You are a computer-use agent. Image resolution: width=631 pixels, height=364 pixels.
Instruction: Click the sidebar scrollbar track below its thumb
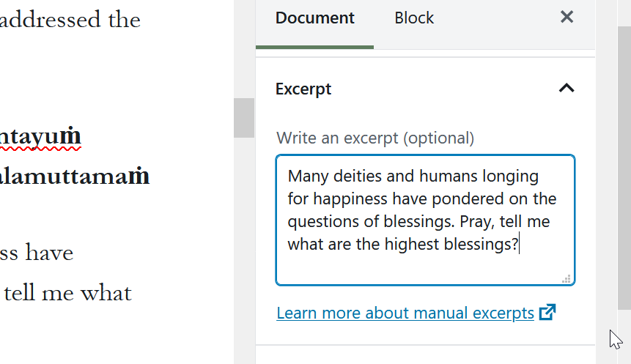click(624, 337)
